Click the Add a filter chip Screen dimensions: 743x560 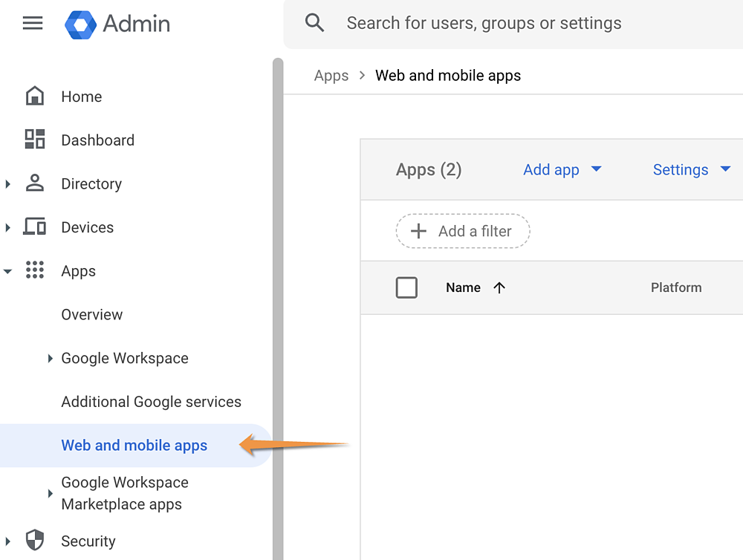[x=463, y=231]
